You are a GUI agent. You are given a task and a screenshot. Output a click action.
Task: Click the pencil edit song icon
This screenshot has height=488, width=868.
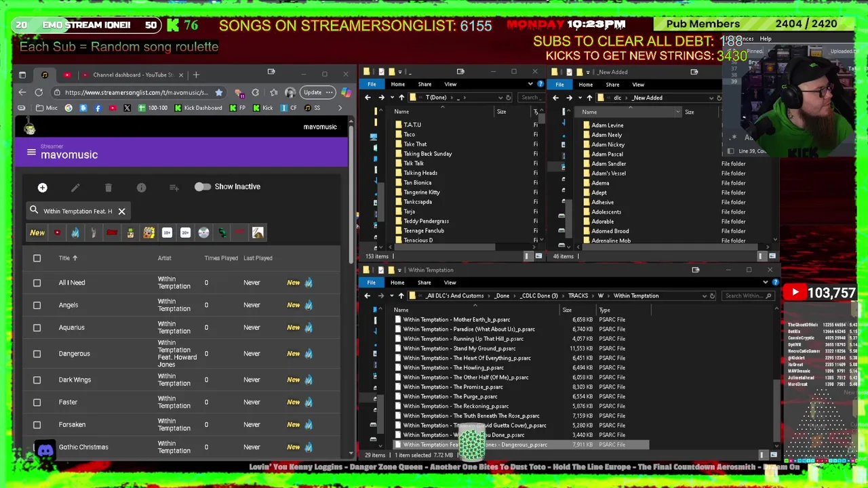point(75,187)
